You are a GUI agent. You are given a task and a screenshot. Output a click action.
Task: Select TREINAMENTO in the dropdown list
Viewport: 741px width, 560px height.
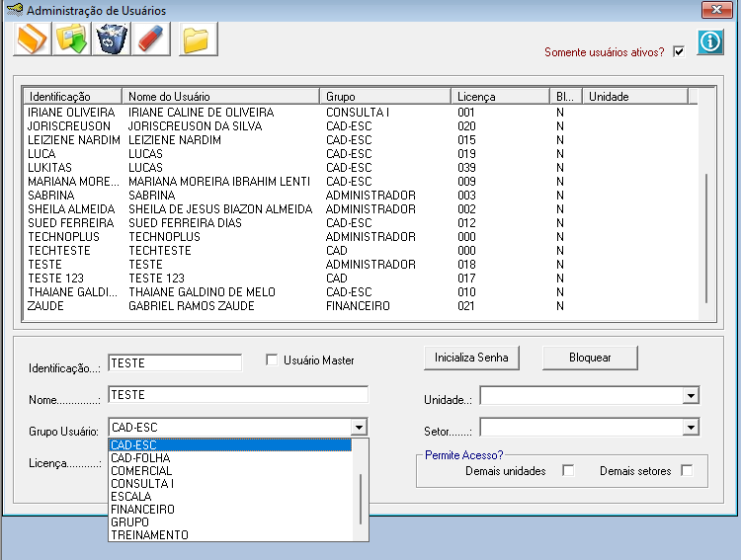click(x=230, y=535)
